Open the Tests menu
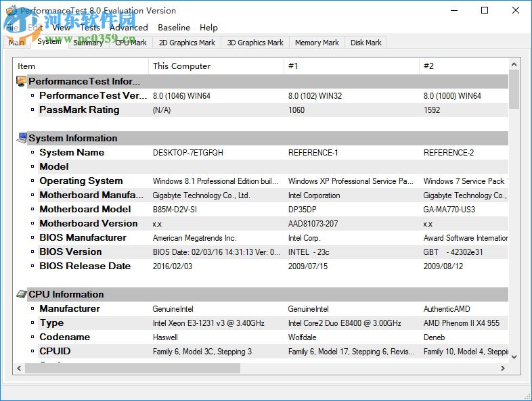532x401 pixels. click(90, 28)
